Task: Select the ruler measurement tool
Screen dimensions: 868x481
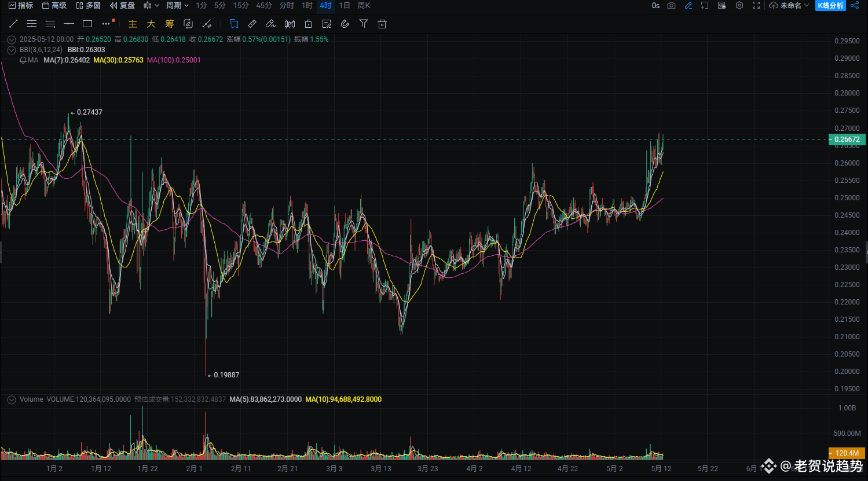Action: pyautogui.click(x=252, y=24)
